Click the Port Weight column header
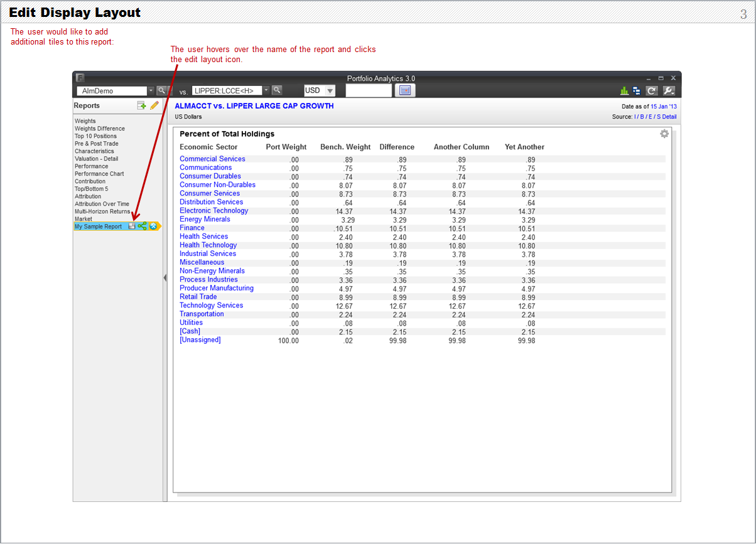This screenshot has height=544, width=756. [x=286, y=147]
